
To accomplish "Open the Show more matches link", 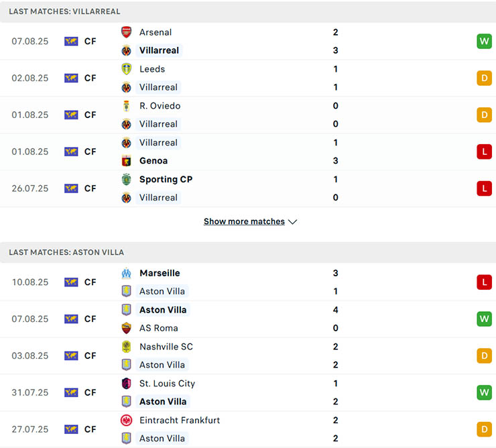I will (x=244, y=221).
